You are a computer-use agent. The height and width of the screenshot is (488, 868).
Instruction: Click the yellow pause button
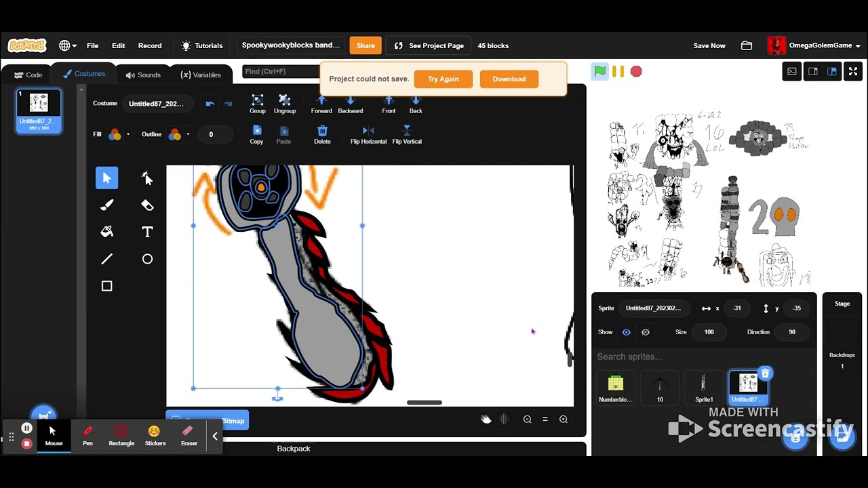coord(618,71)
